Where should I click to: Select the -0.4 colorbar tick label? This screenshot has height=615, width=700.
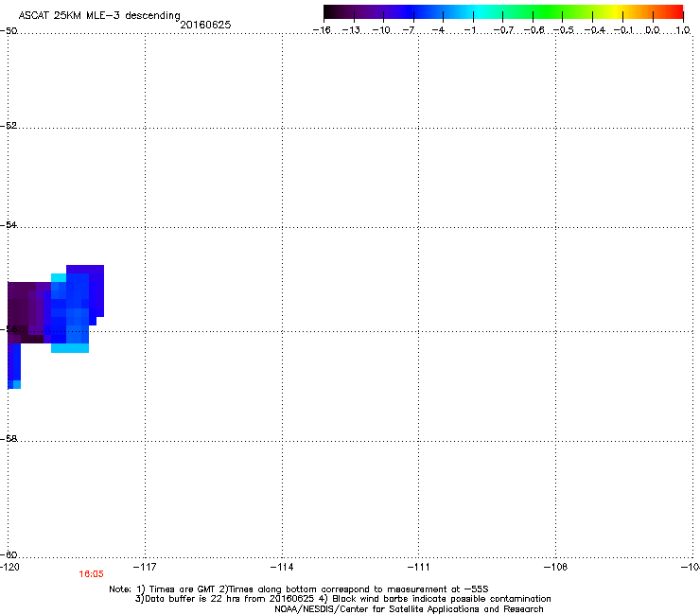(595, 30)
